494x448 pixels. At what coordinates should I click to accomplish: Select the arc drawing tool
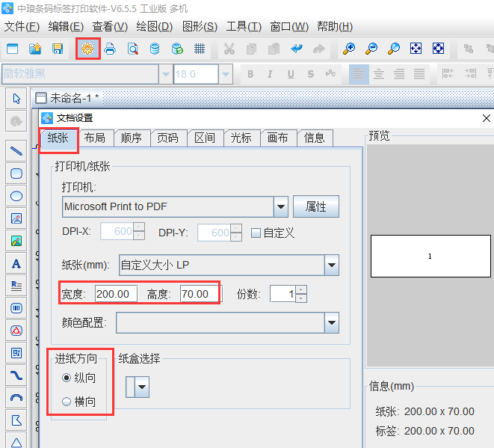pyautogui.click(x=16, y=398)
